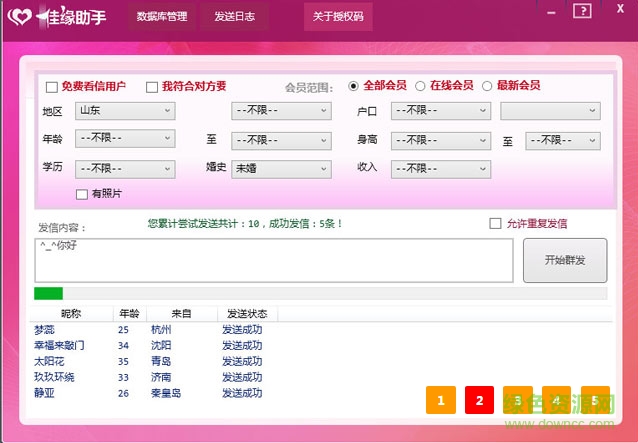Open the 地区 dropdown showing 山东

pyautogui.click(x=124, y=111)
